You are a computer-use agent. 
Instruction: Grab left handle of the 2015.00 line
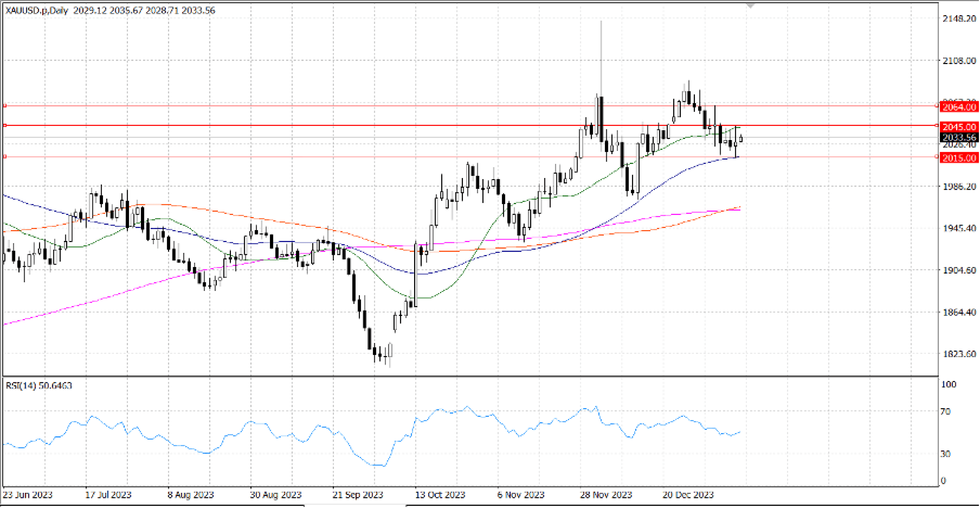point(5,157)
